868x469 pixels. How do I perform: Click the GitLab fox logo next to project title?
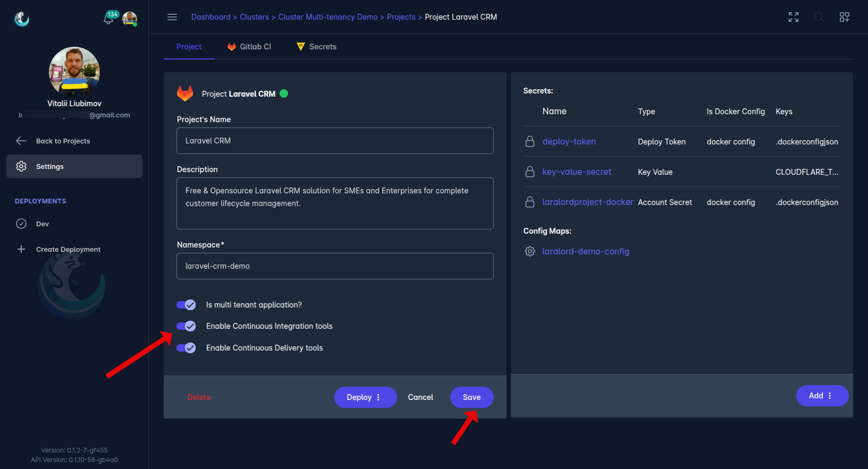point(185,93)
